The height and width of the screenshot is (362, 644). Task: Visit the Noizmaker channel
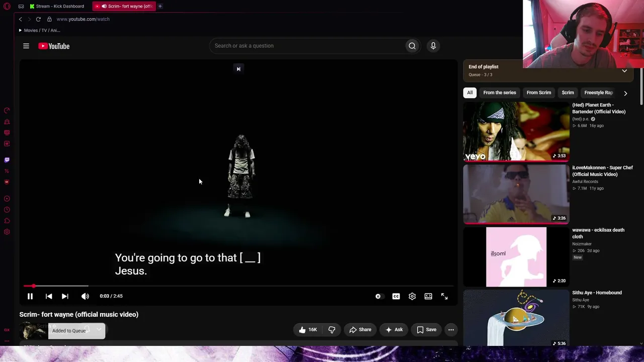coord(582,244)
